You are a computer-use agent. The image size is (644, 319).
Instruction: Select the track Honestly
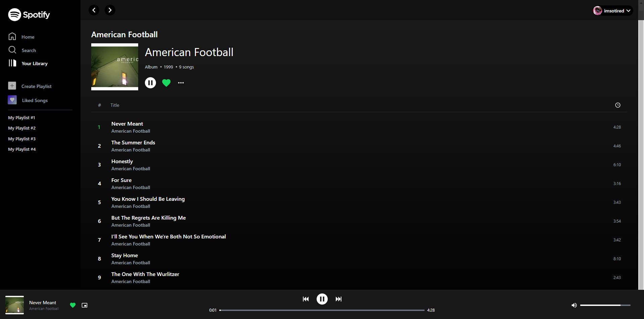coord(359,165)
